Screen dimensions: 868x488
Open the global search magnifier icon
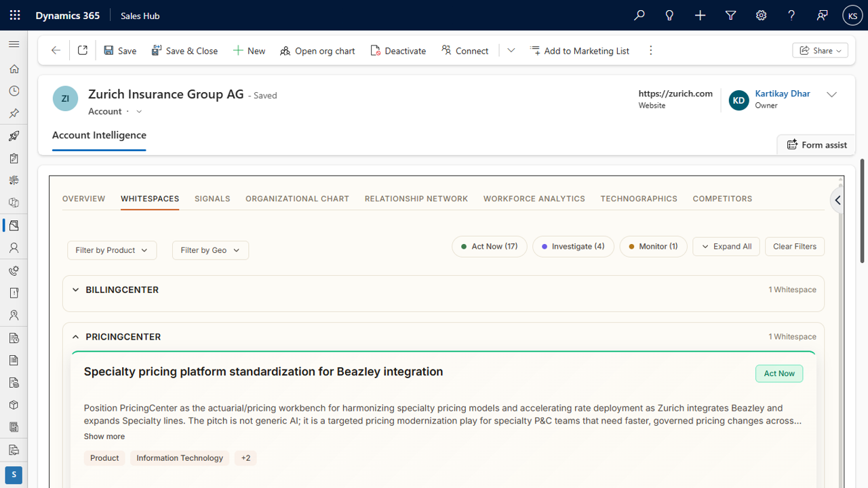(x=639, y=15)
